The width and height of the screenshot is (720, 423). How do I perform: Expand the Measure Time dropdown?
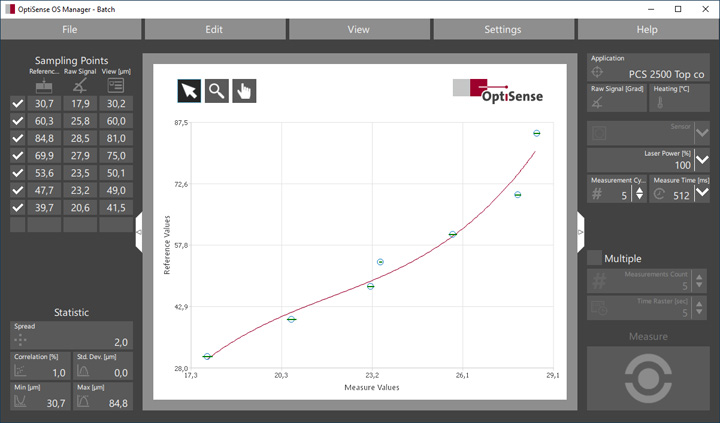[x=702, y=194]
